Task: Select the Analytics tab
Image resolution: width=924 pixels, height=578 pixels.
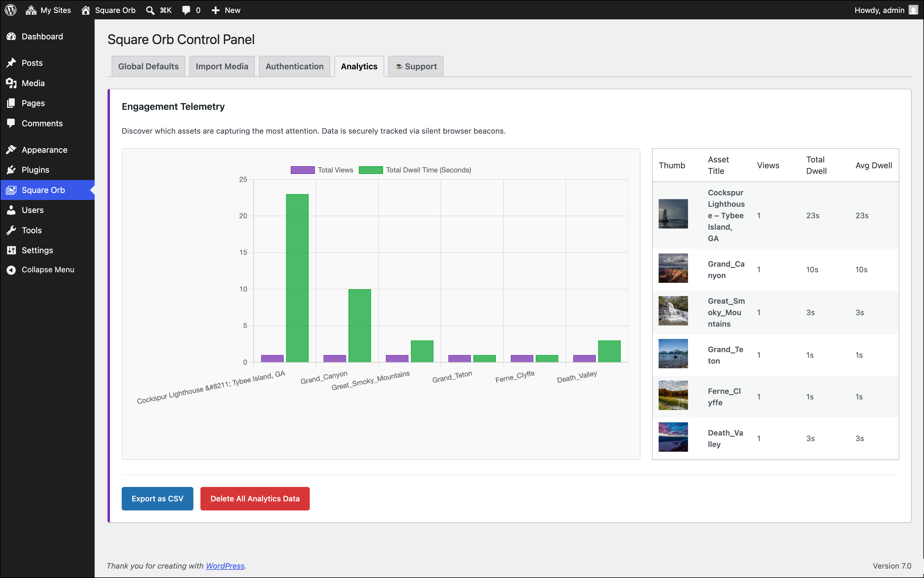Action: pos(359,66)
